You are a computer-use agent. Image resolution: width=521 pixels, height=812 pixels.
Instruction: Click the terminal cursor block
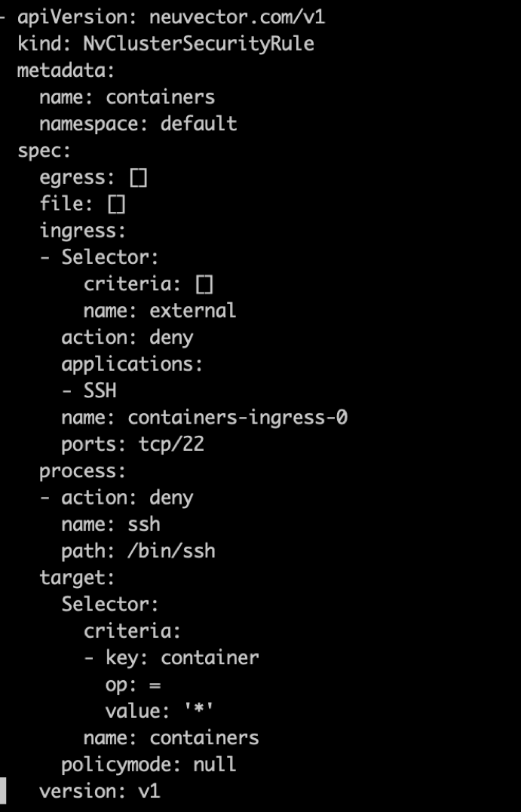(2, 791)
